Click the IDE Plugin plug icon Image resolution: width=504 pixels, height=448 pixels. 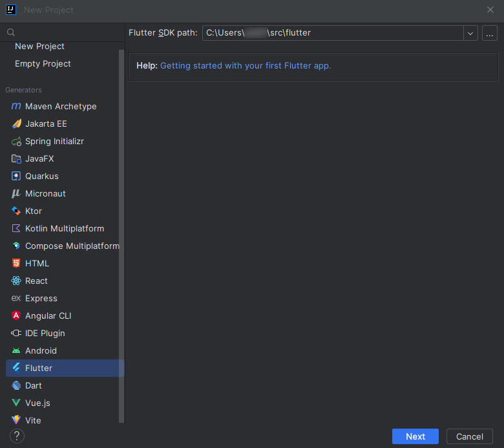click(x=16, y=333)
